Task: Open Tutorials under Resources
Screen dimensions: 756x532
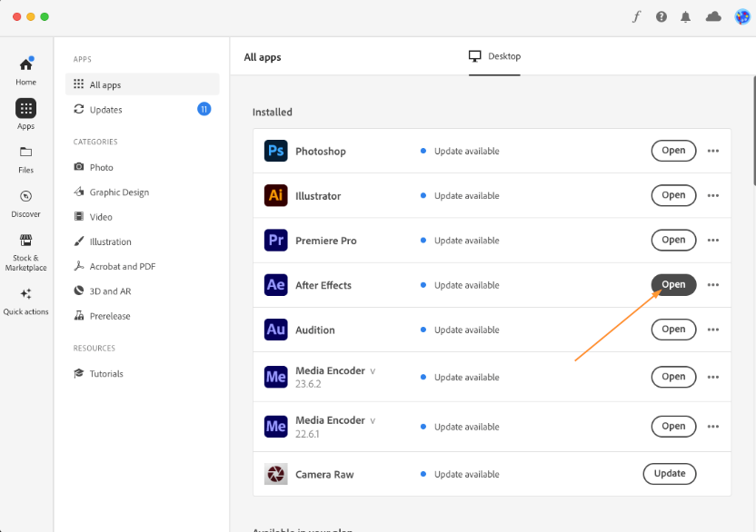Action: click(x=105, y=374)
